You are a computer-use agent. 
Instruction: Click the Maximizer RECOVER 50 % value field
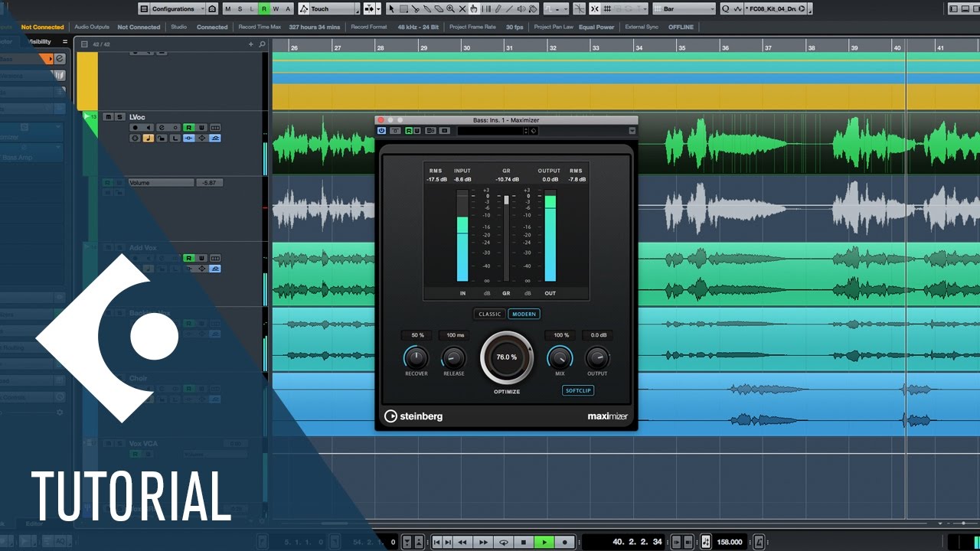click(417, 335)
